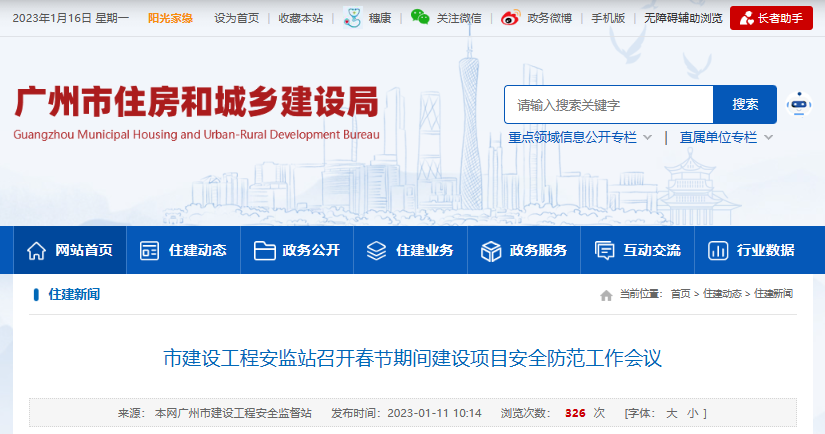This screenshot has width=825, height=434.
Task: Click 首页 in the breadcrumb
Action: (x=680, y=294)
